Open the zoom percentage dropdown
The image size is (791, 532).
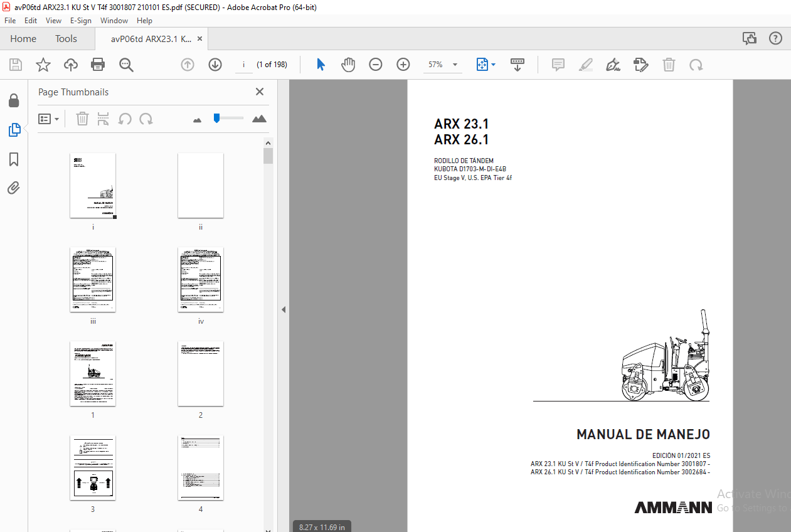click(x=455, y=65)
